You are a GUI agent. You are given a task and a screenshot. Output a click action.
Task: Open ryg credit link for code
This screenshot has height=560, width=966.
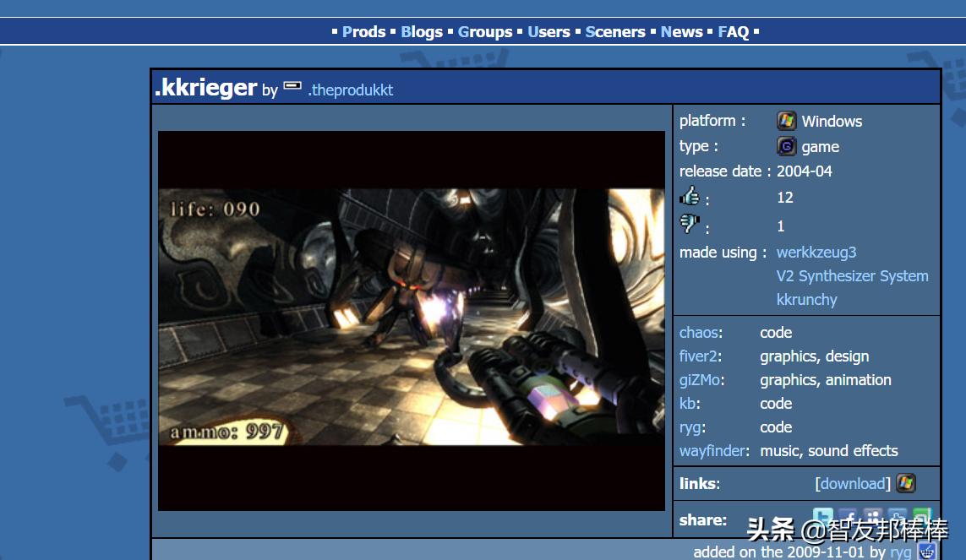tap(690, 427)
